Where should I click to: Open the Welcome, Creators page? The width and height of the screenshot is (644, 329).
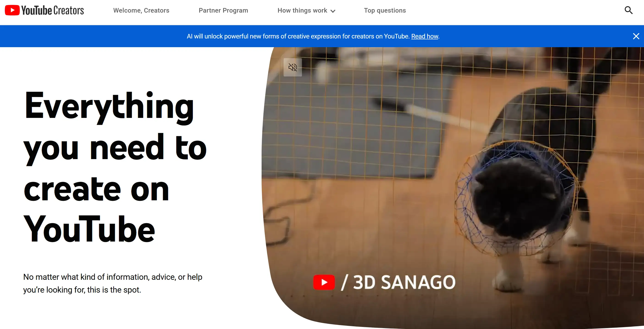click(141, 11)
